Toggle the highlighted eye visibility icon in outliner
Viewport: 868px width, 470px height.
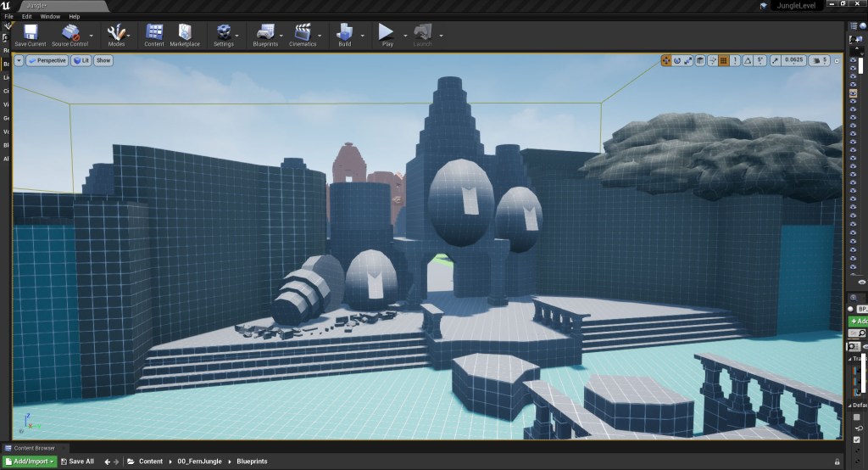click(853, 92)
